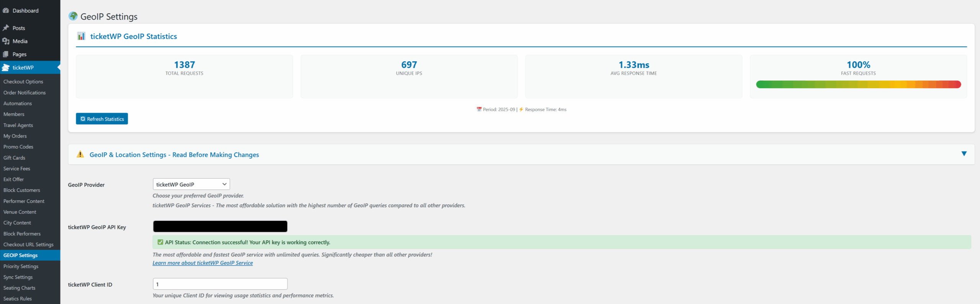Click the ticketWP Client ID input field
Screen dimensions: 980x304
click(x=220, y=284)
